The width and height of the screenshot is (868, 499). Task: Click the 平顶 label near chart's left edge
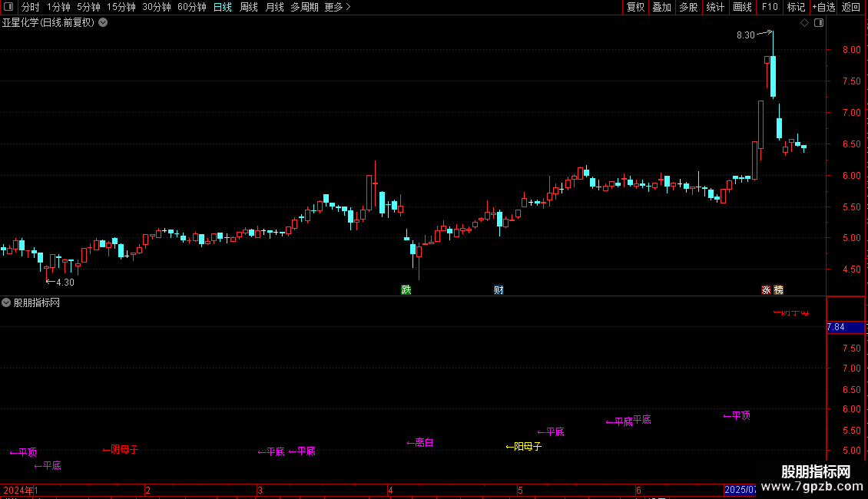23,452
